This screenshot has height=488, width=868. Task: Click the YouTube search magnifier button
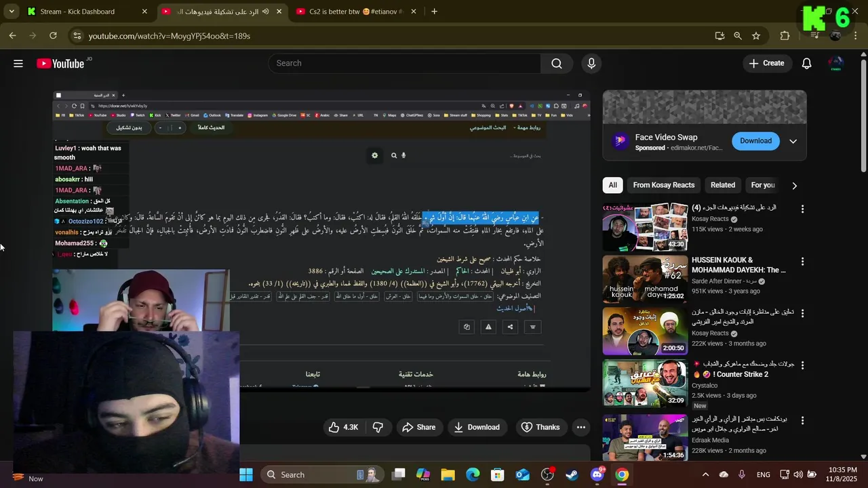pyautogui.click(x=557, y=63)
